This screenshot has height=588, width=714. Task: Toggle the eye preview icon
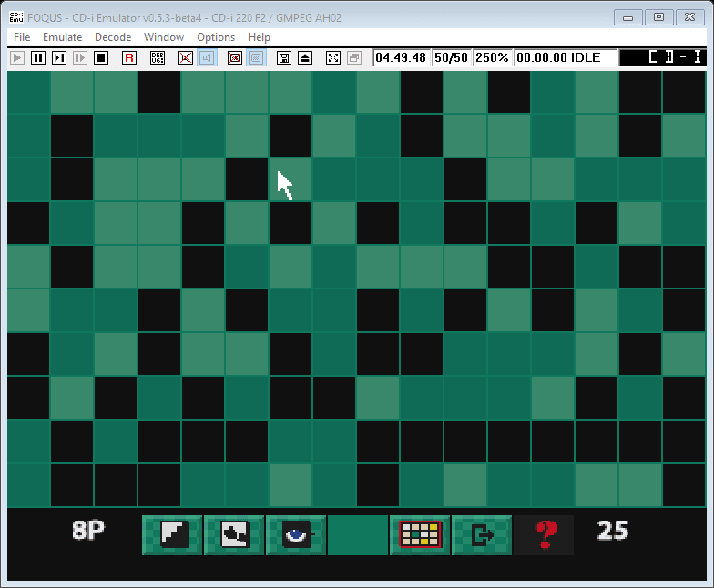[x=296, y=534]
